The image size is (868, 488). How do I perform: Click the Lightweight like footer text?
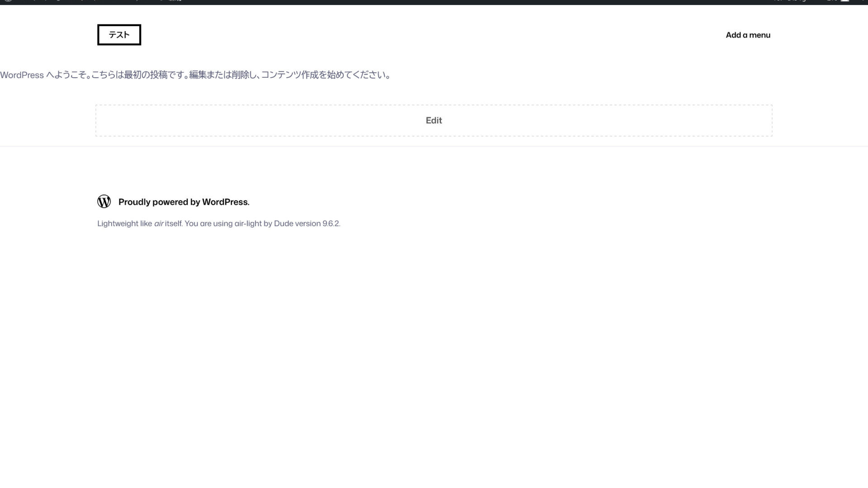pos(124,223)
